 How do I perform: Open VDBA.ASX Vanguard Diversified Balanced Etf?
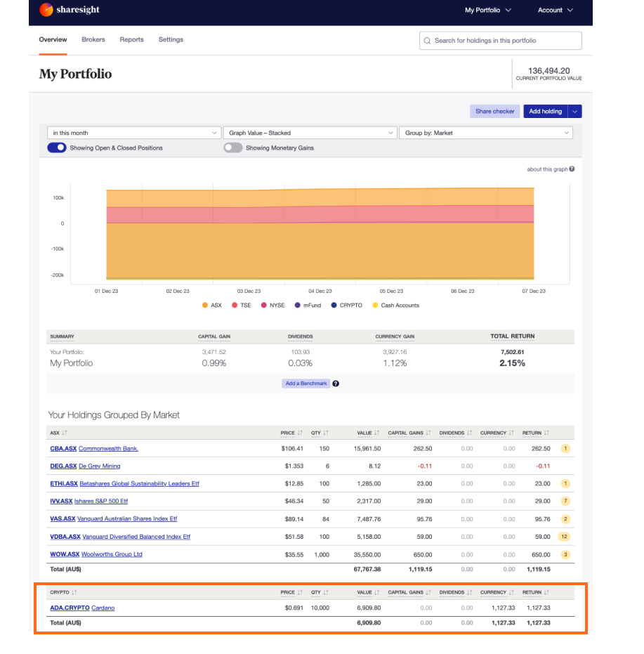point(120,537)
